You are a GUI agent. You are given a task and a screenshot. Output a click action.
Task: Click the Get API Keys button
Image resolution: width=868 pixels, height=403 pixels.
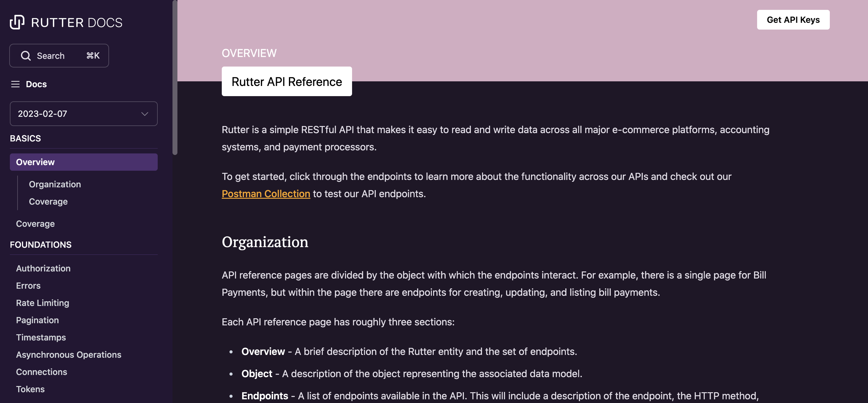[x=793, y=19]
